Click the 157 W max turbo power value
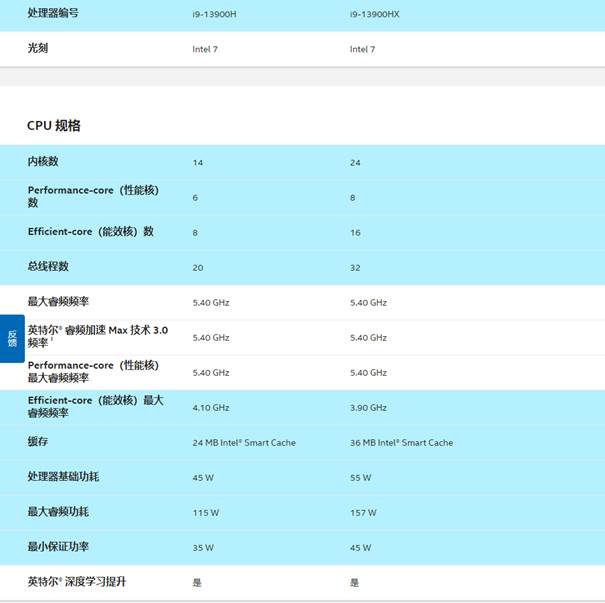The width and height of the screenshot is (605, 603). point(363,512)
